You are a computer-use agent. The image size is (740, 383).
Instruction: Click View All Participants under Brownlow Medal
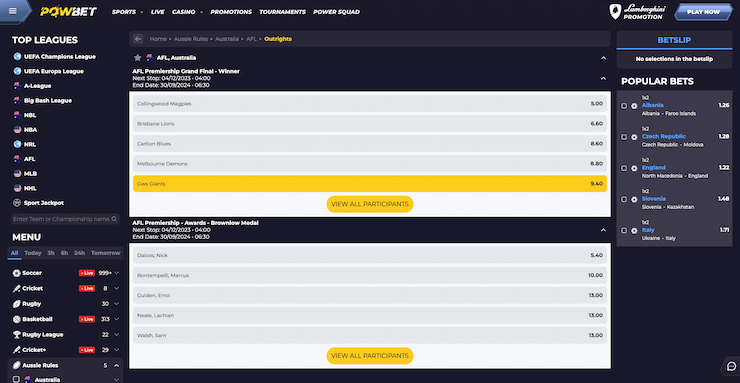coord(370,356)
